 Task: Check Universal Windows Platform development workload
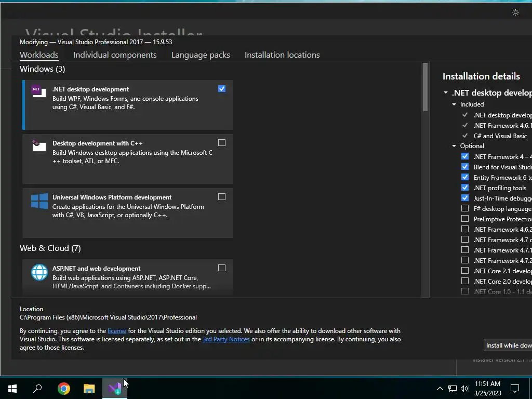pos(221,197)
